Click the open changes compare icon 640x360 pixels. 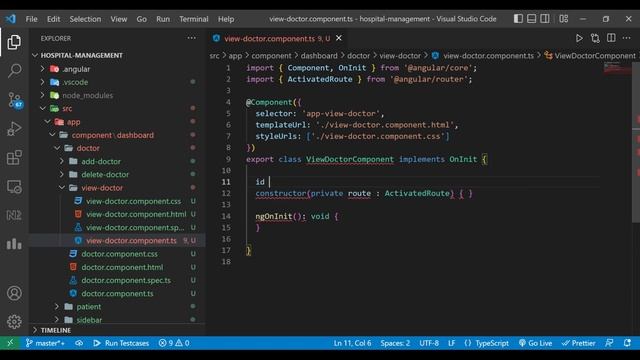pyautogui.click(x=595, y=38)
